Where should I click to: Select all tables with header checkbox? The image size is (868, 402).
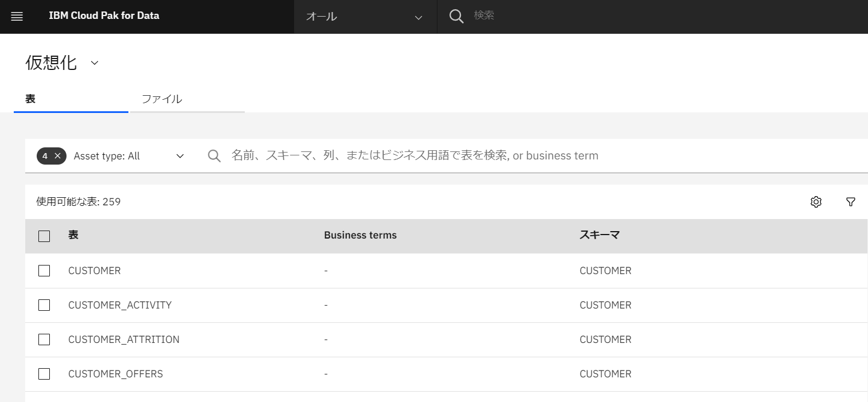click(x=44, y=236)
